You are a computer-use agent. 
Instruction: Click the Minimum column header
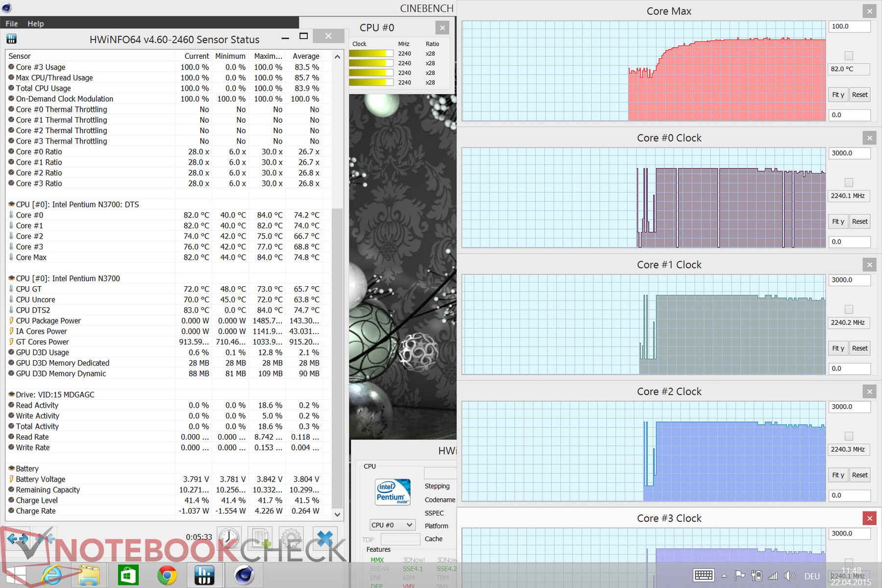point(230,56)
